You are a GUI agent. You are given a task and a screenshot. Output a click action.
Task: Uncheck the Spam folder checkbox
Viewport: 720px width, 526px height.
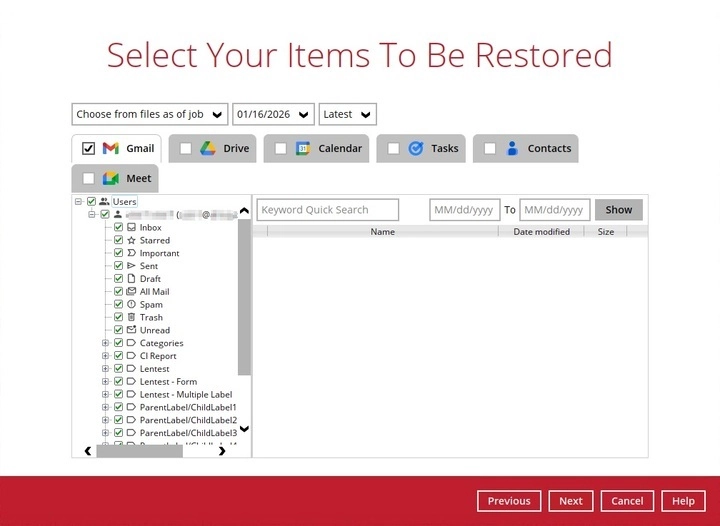pos(119,304)
